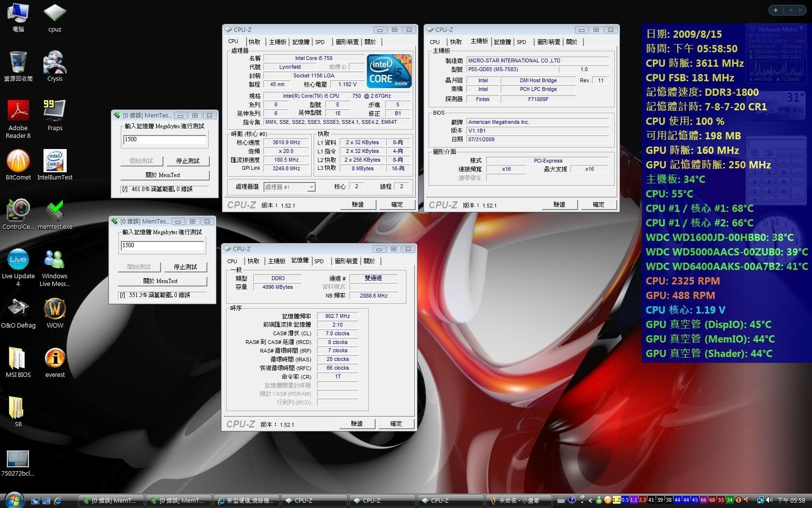Open the MSI BIOS folder icon

point(18,362)
